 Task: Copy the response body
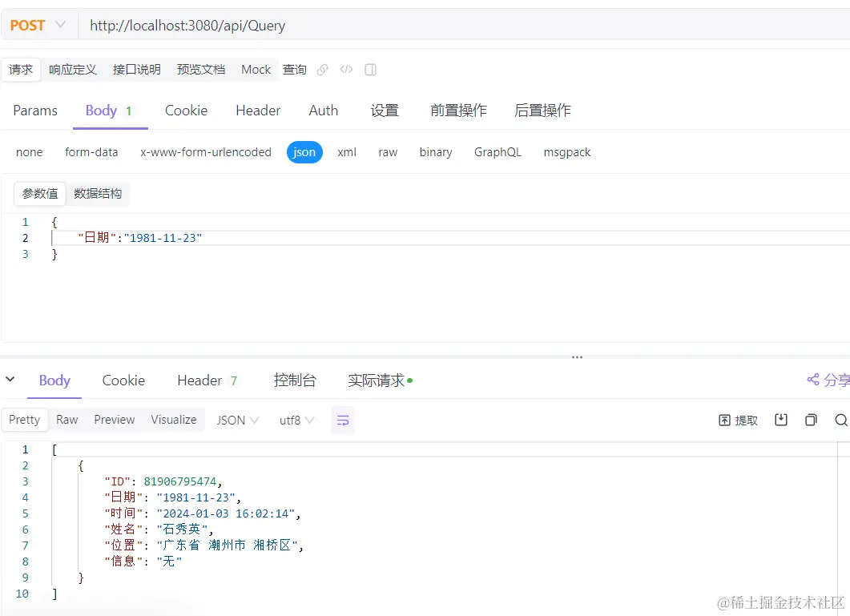point(811,420)
